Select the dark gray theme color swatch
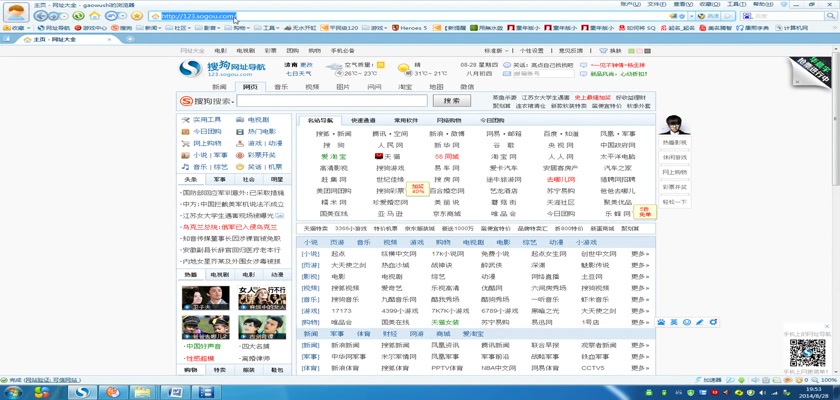This screenshot has height=400, width=840. point(647,51)
